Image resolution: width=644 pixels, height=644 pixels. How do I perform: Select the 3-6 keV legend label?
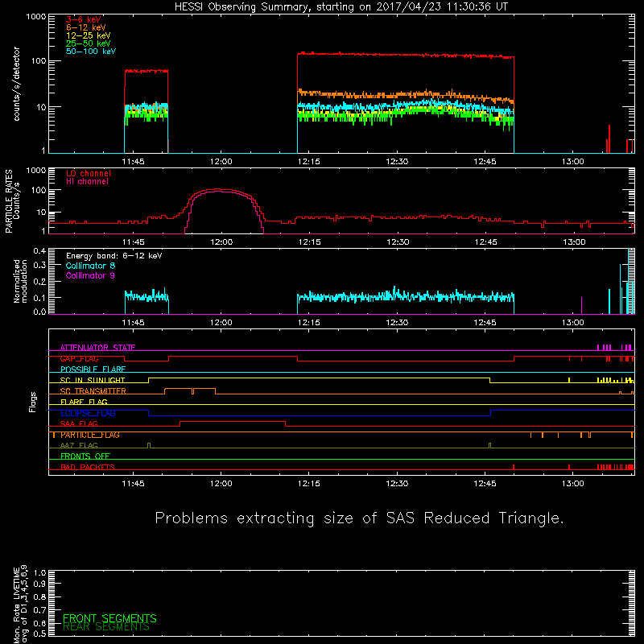pos(84,19)
